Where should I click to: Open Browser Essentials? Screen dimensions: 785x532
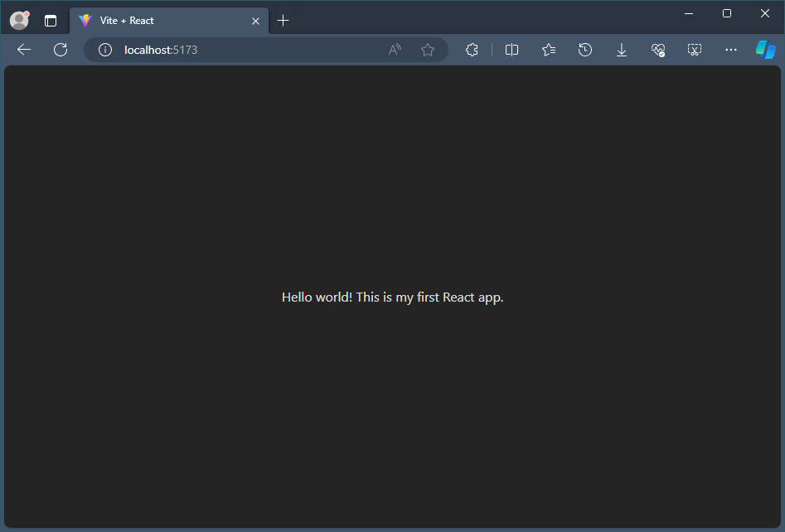658,50
